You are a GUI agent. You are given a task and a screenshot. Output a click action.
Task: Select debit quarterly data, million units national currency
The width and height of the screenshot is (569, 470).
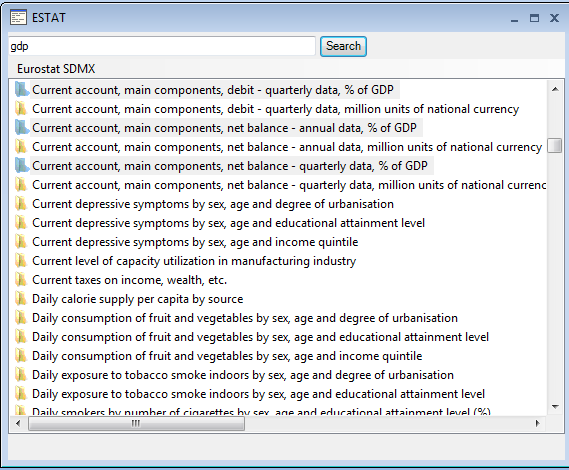point(275,109)
